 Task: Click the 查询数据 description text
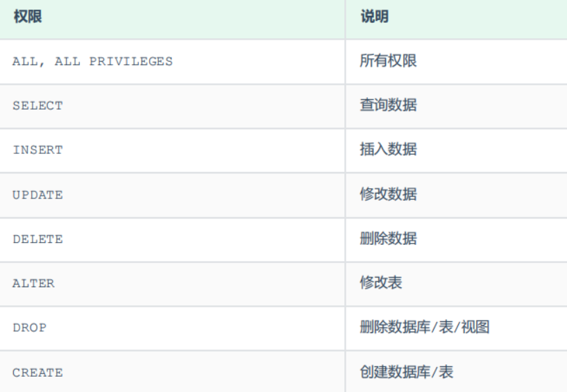click(388, 105)
